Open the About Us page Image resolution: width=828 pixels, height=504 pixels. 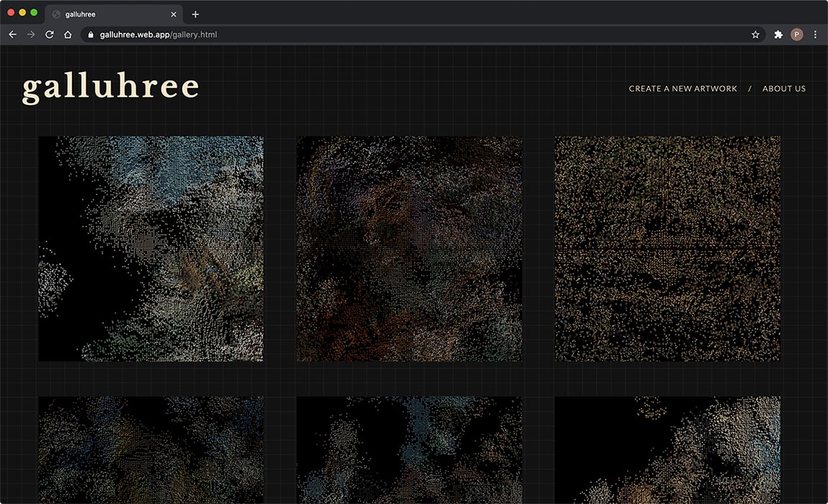click(783, 89)
